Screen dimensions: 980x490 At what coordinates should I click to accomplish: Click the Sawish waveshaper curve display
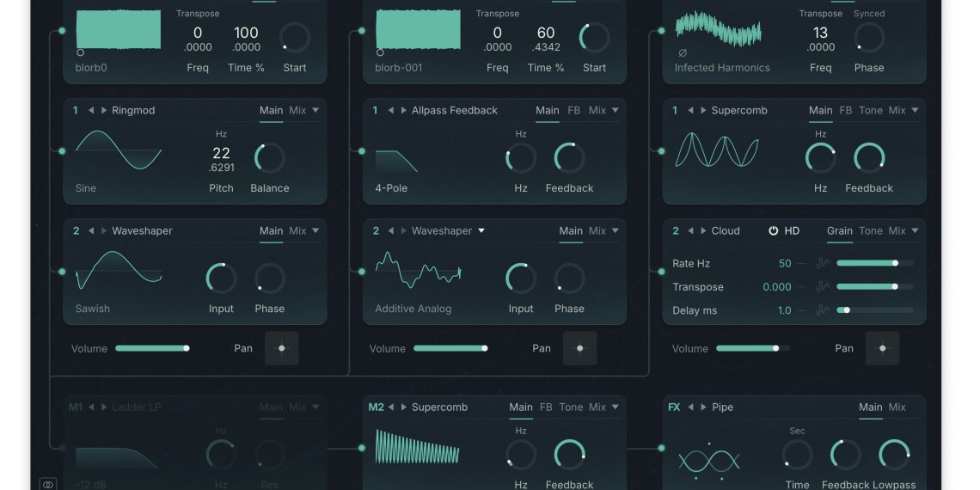point(119,272)
